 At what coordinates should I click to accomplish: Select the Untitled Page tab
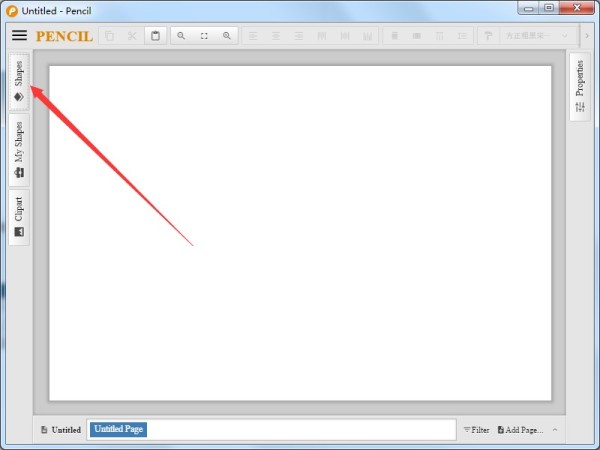(118, 429)
